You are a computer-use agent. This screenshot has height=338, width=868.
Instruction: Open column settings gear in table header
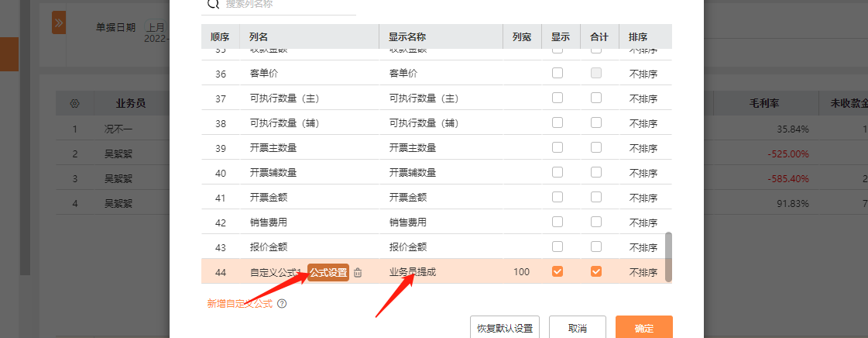coord(74,103)
